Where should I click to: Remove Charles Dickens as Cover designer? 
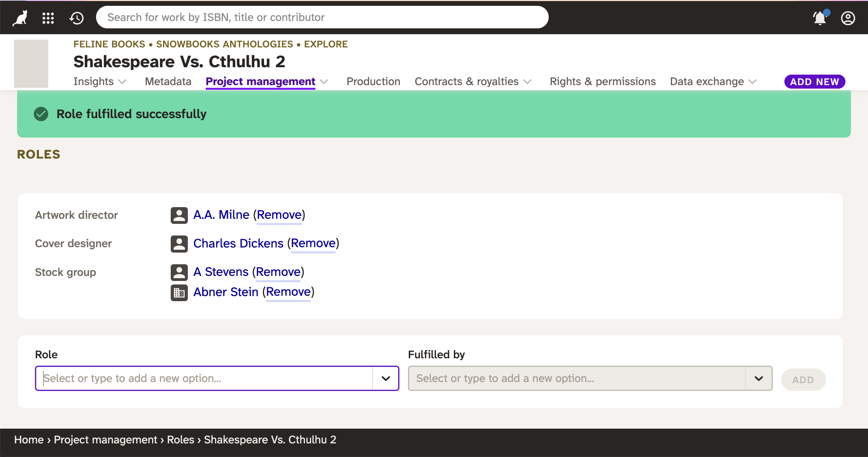(x=313, y=243)
